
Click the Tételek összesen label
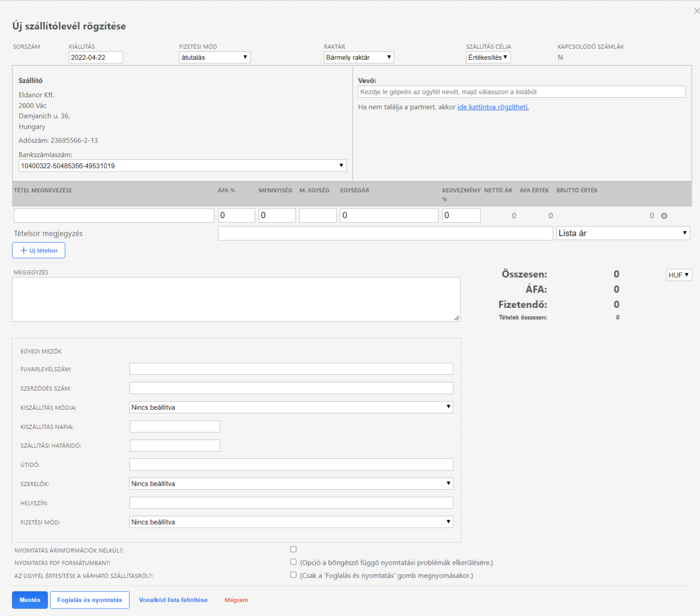click(523, 317)
